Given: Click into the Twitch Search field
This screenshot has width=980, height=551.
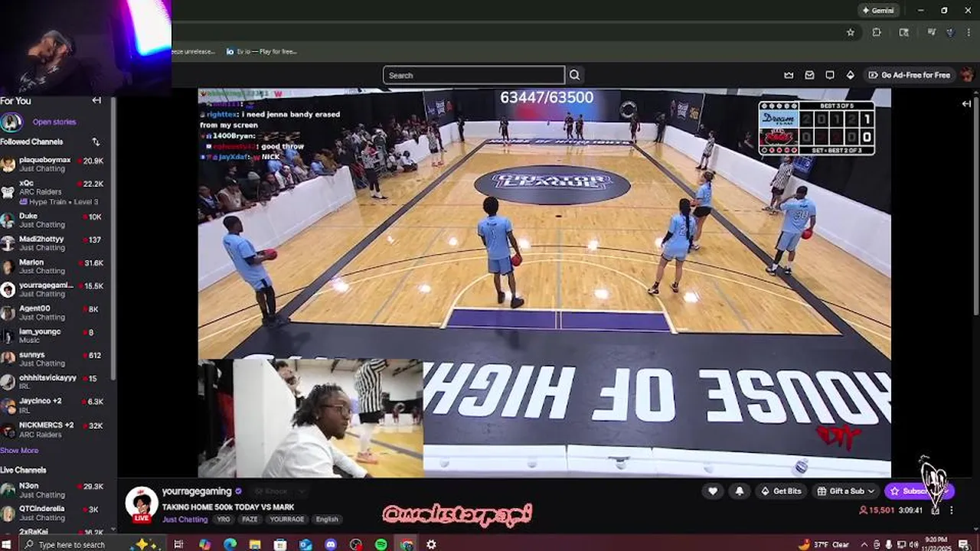Looking at the screenshot, I should [473, 75].
